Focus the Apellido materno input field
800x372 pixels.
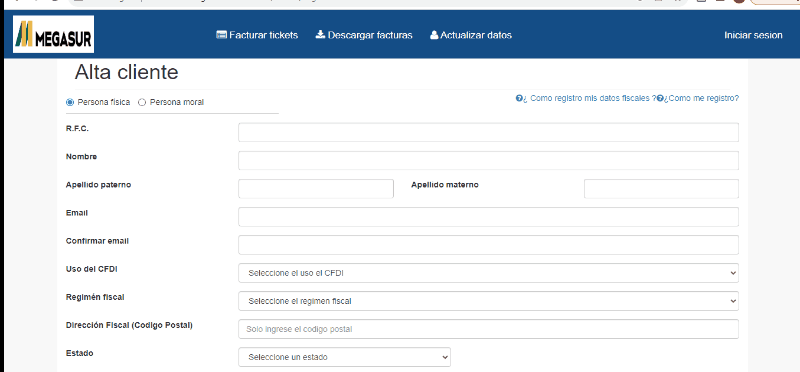click(661, 188)
